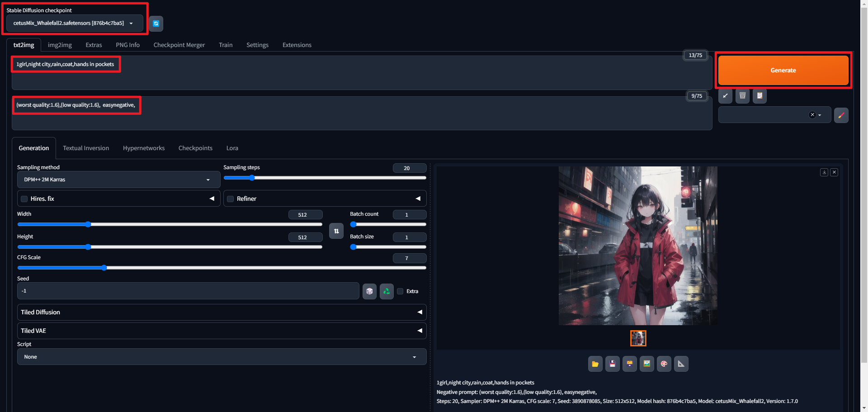Image resolution: width=868 pixels, height=412 pixels.
Task: Open the PNG Info tab
Action: point(127,45)
